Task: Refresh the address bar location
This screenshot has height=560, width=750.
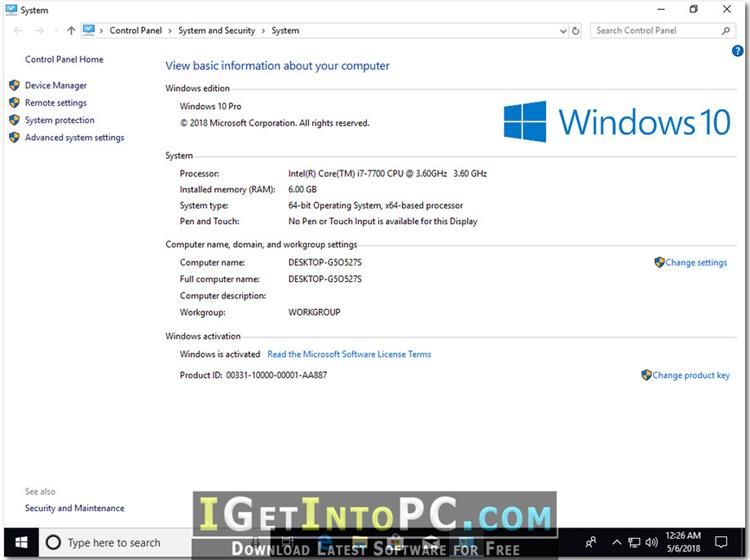Action: (x=576, y=31)
